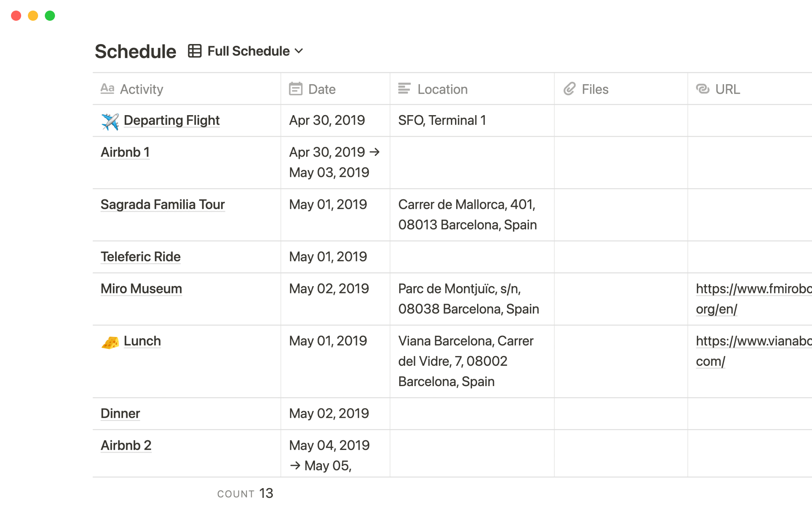The image size is (812, 508).
Task: Open the Airbnb 2 entry
Action: point(126,446)
